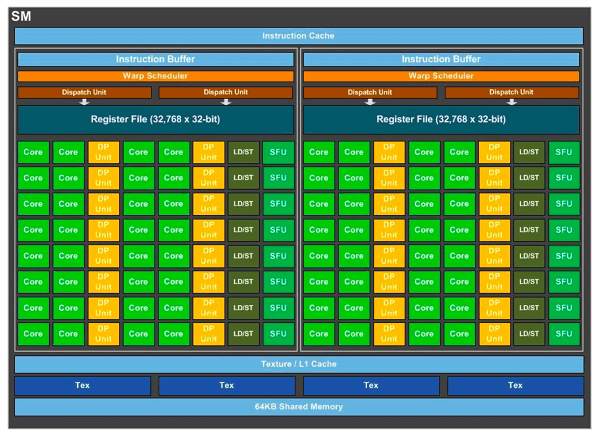Select the right Instruction Buffer block

441,59
